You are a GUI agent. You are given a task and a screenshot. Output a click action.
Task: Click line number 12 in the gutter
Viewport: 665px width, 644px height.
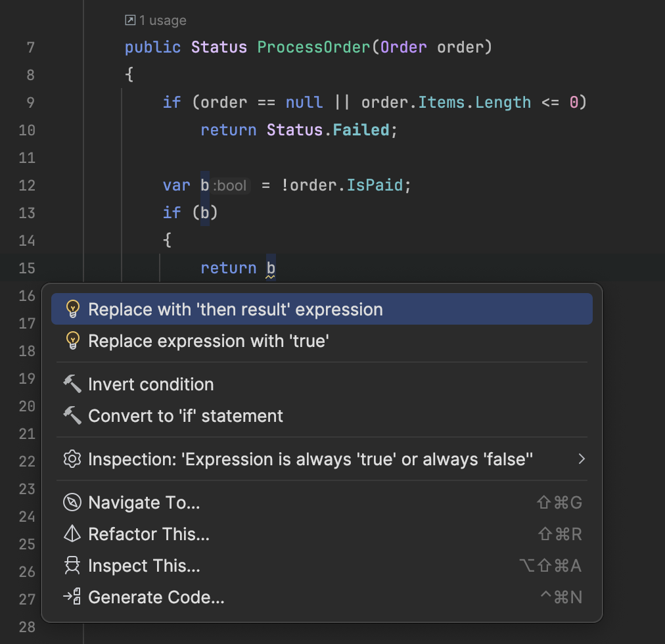pos(27,185)
